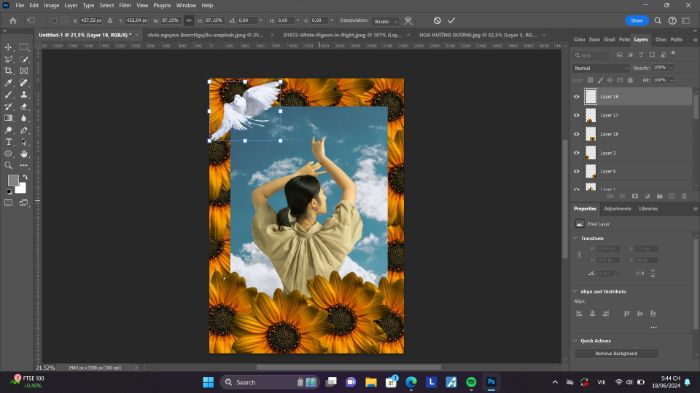Toggle the maintain aspect ratio link in options bar

pyautogui.click(x=189, y=21)
